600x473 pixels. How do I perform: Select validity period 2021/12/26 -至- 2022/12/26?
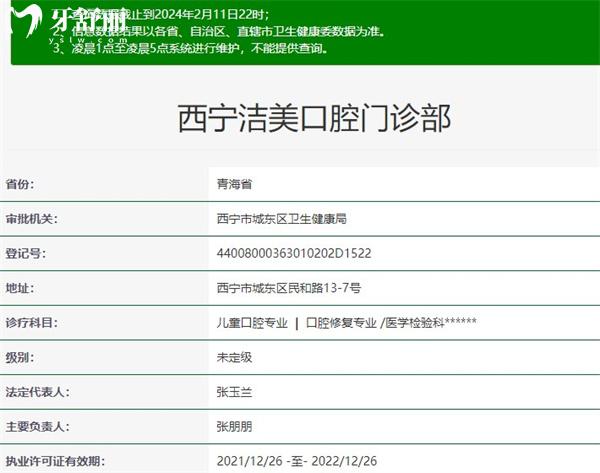[x=297, y=461]
